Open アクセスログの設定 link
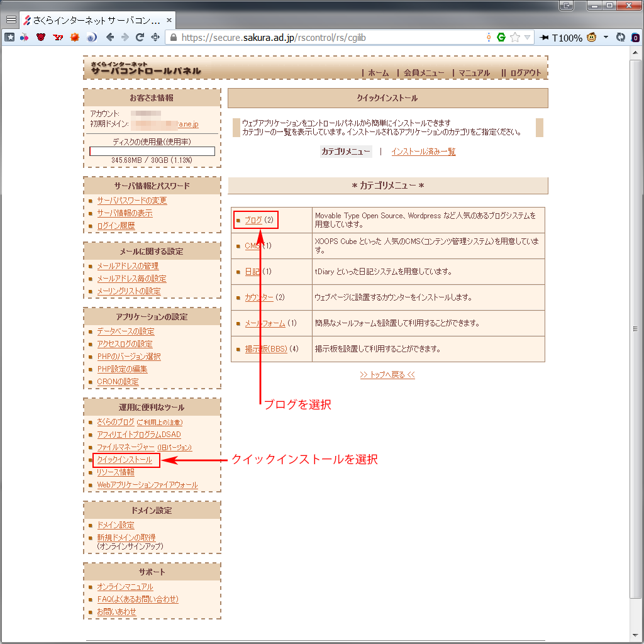 click(x=125, y=344)
